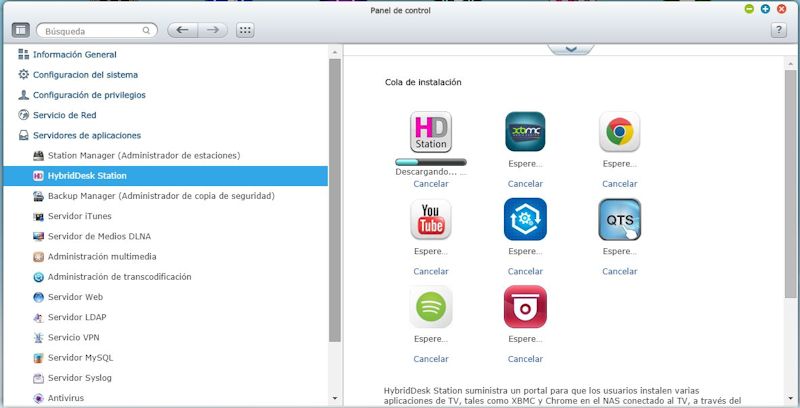
Task: Select HybridDesk Station in sidebar
Action: (x=165, y=175)
